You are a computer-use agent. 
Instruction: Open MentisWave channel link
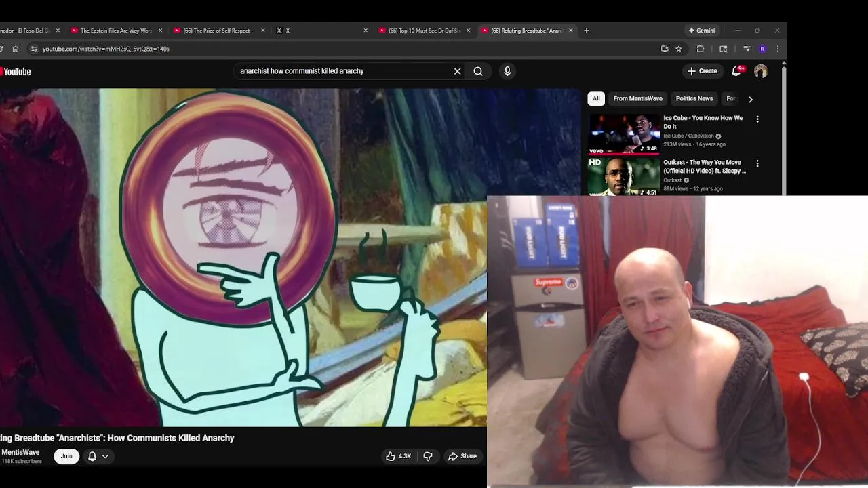(20, 452)
